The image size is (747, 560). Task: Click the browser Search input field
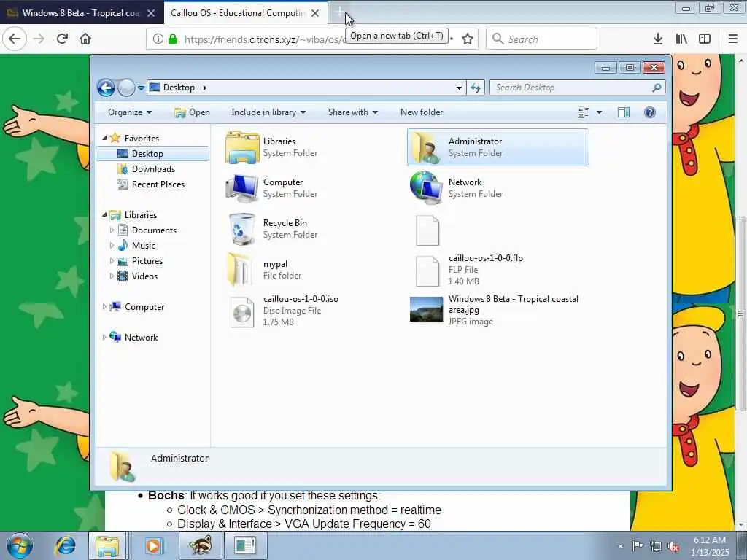point(542,39)
